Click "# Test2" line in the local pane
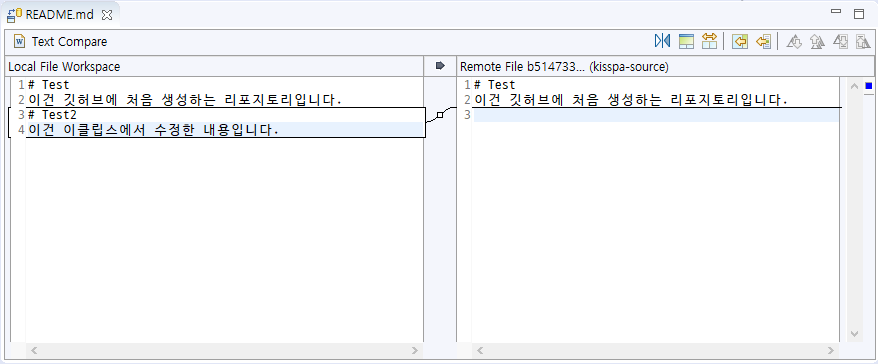The height and width of the screenshot is (364, 878). 52,115
